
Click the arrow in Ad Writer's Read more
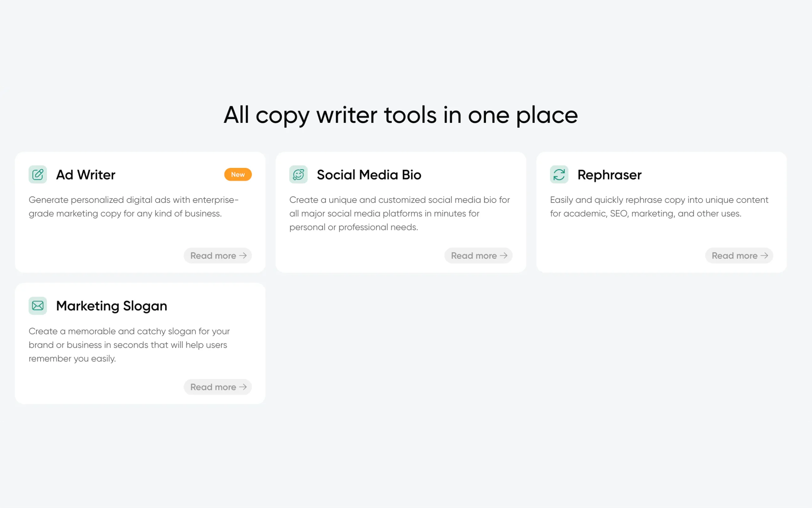click(x=243, y=256)
